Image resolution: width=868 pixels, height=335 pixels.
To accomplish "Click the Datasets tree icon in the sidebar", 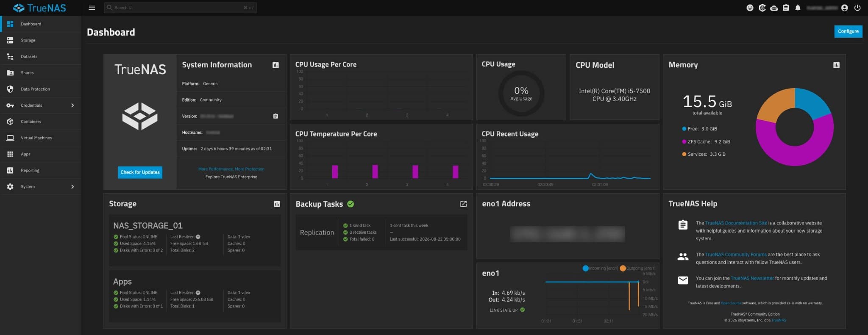I will [10, 56].
